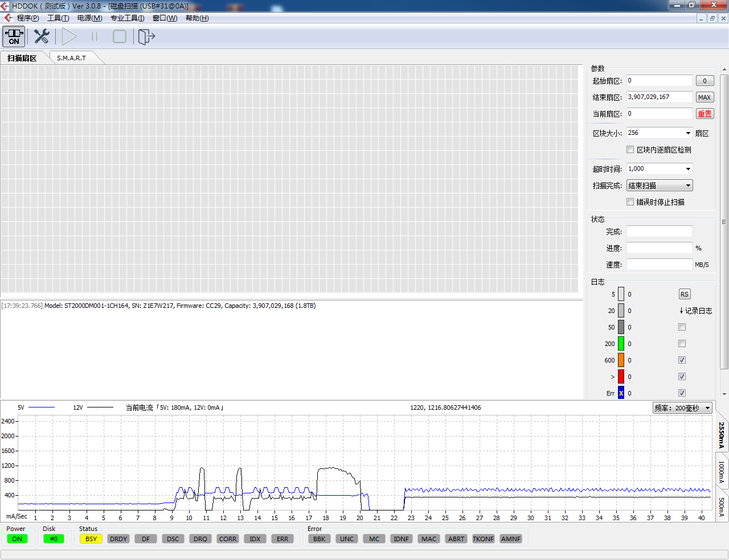
Task: Open the 电源(M) menu
Action: [89, 18]
